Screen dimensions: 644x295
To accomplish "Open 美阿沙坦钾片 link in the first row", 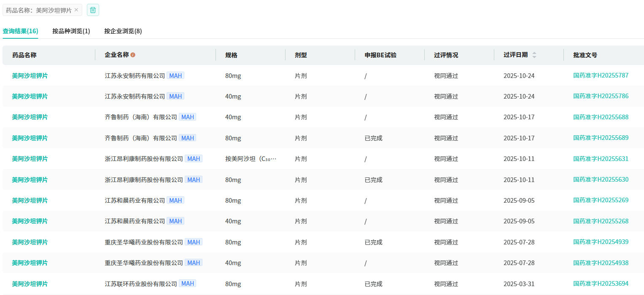I will [30, 76].
